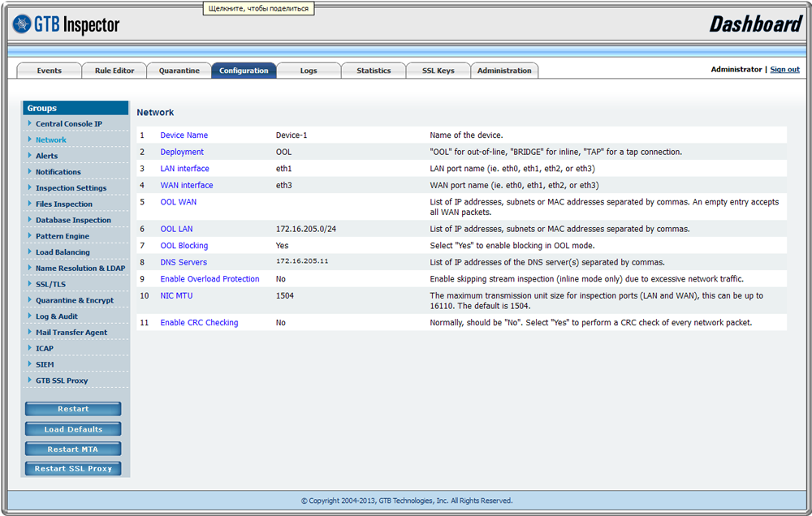Click the Restart SSL Proxy button
This screenshot has height=516, width=812.
tap(73, 468)
